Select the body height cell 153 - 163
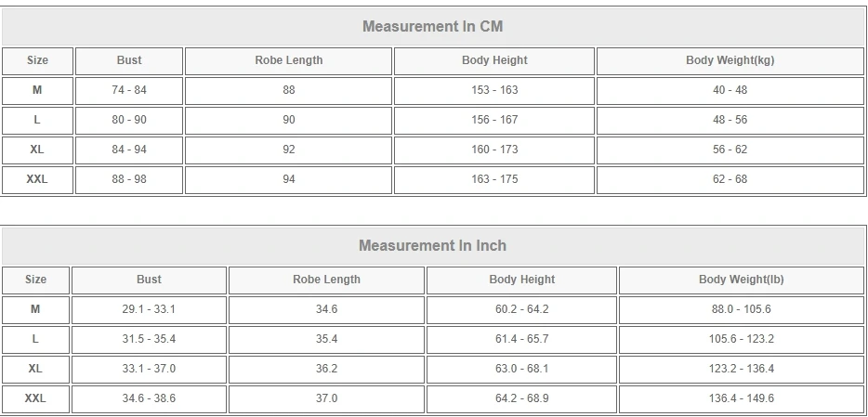 (x=494, y=90)
